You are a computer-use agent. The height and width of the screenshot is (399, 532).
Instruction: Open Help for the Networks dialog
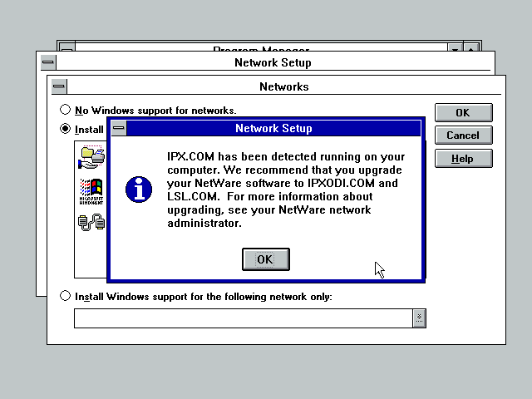tap(463, 159)
